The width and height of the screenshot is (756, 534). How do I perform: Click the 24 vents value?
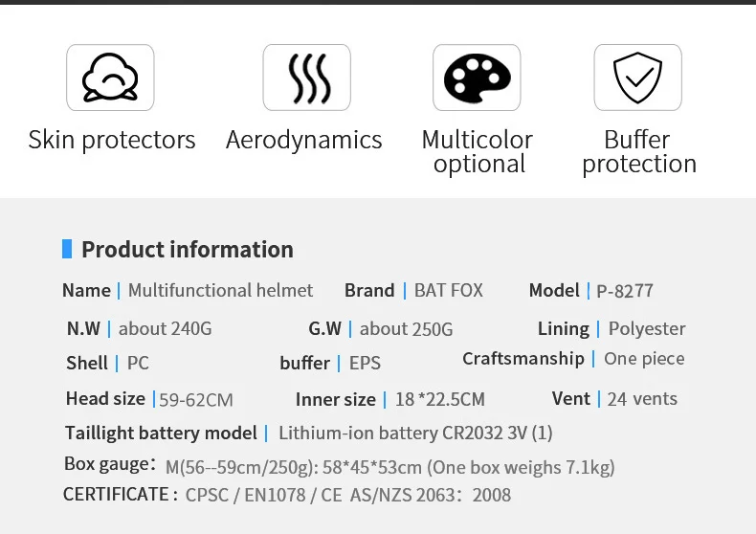642,398
